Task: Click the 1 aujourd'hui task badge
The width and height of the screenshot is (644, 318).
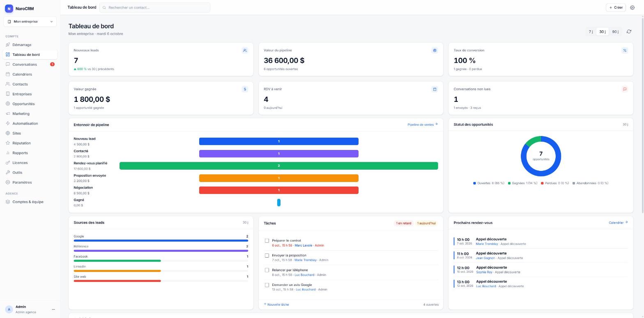Action: 426,224
